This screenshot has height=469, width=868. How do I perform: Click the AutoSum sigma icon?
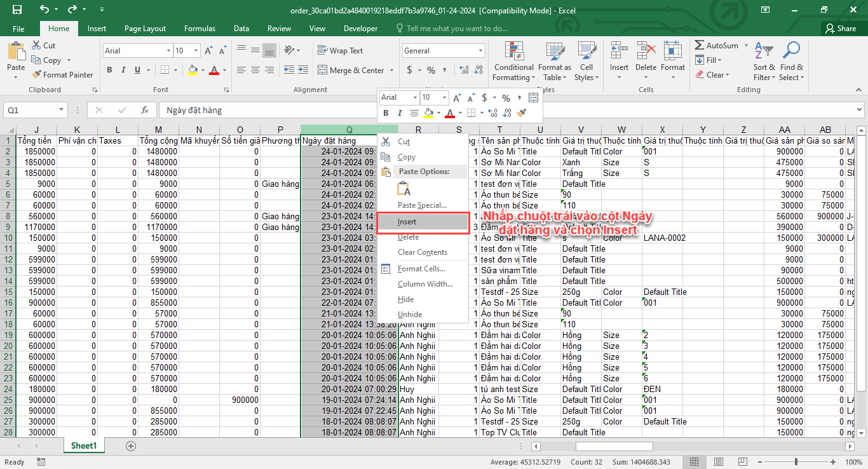pyautogui.click(x=699, y=46)
